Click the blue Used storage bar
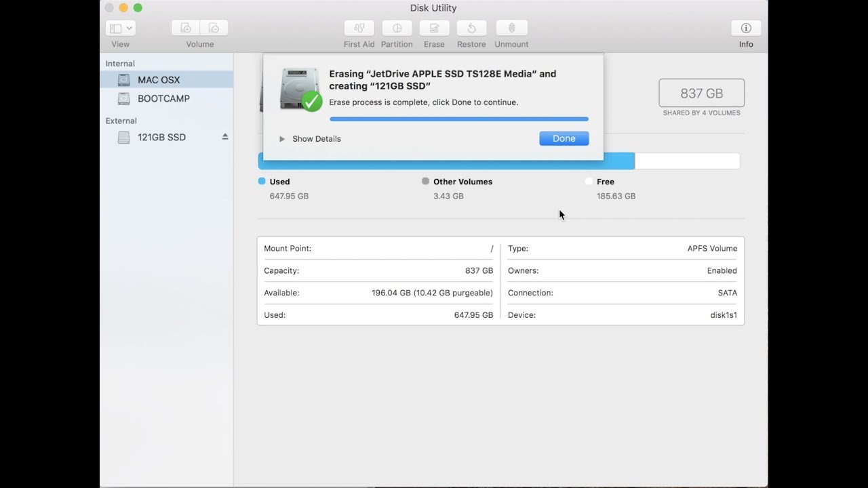 click(446, 161)
